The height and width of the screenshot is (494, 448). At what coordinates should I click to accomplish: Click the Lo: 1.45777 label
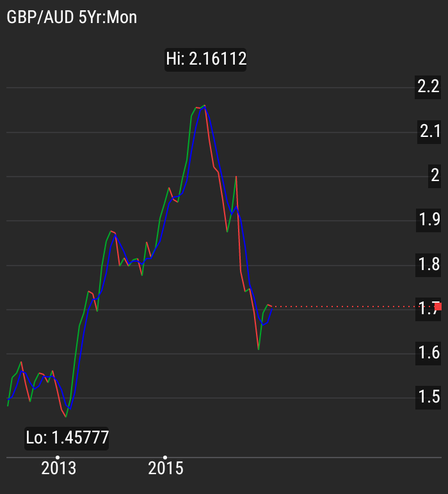click(67, 438)
